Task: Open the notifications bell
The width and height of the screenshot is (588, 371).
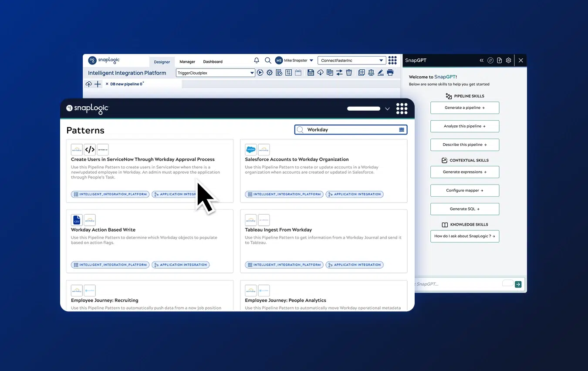Action: coord(257,61)
